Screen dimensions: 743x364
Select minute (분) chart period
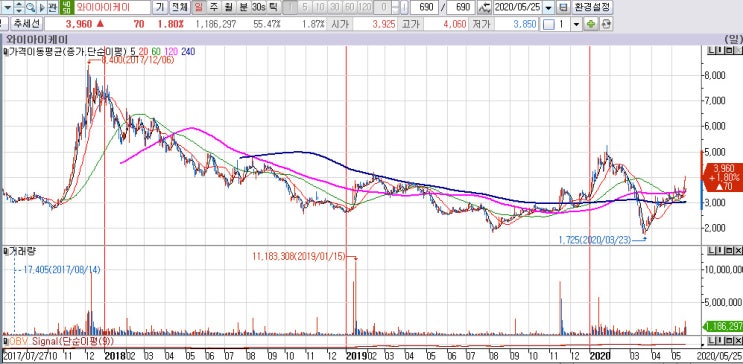coord(243,7)
